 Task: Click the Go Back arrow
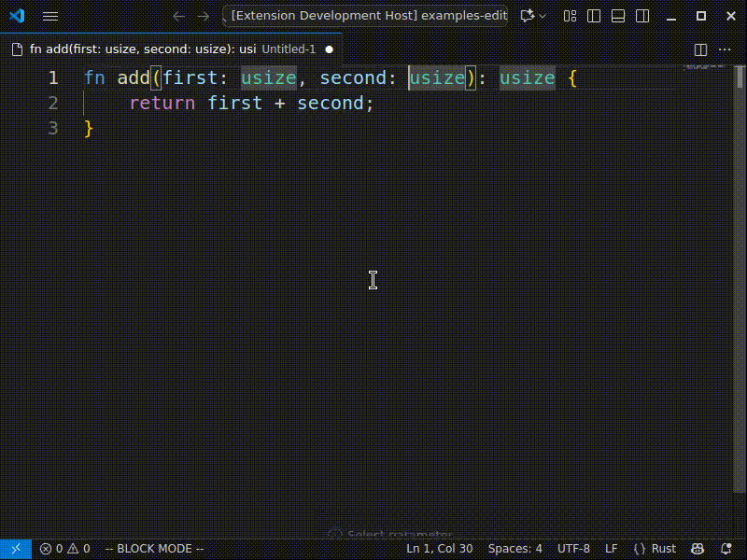(178, 16)
